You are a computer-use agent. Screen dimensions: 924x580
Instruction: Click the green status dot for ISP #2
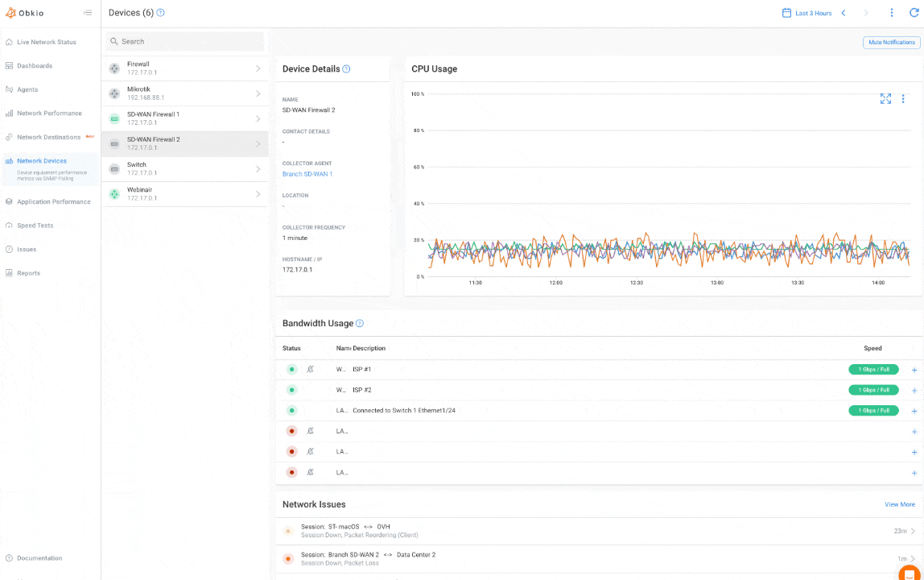[x=291, y=389]
